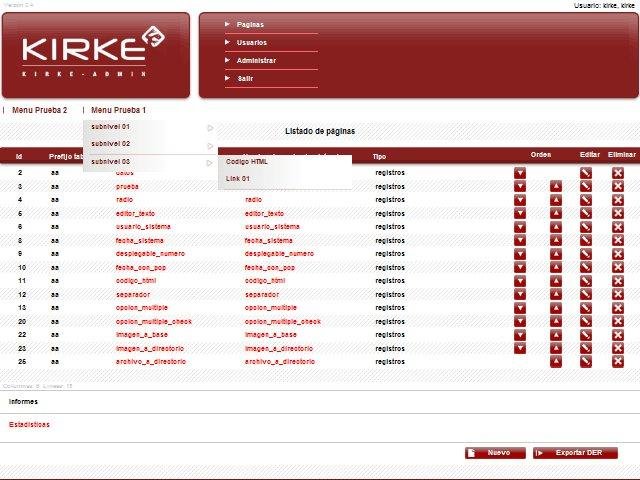Delete the 'imagen_a_base' entry
Image resolution: width=640 pixels, height=480 pixels.
click(618, 335)
